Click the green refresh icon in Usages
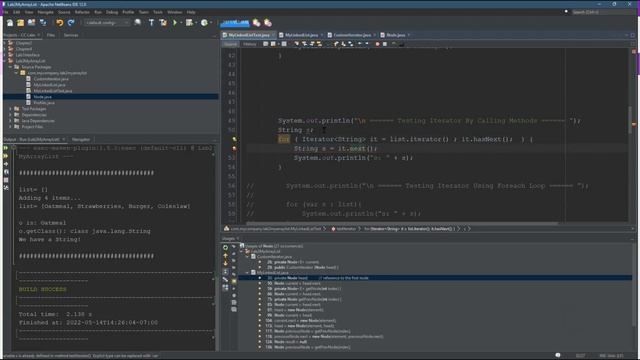Image resolution: width=640 pixels, height=360 pixels. [x=225, y=247]
